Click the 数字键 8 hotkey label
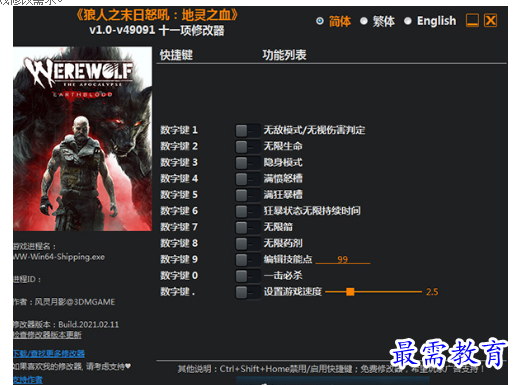514x385 pixels. (x=179, y=243)
